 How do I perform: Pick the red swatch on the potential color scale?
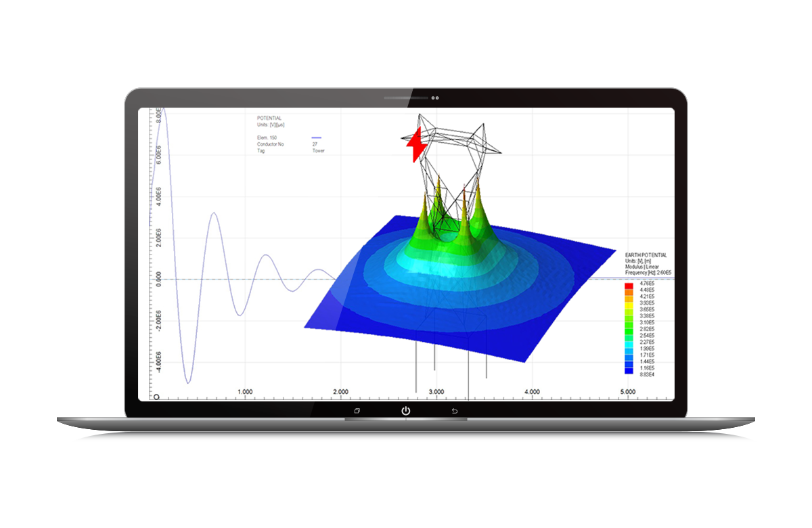pyautogui.click(x=627, y=286)
